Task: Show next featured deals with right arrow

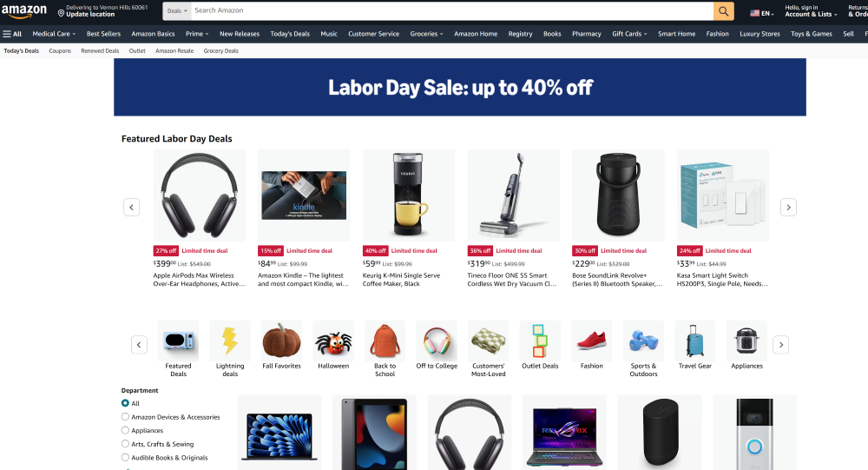Action: (x=788, y=208)
